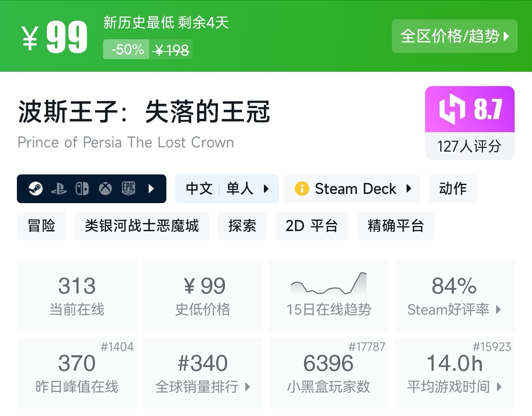This screenshot has width=532, height=416.
Task: Click the PlayStation platform icon
Action: 59,189
